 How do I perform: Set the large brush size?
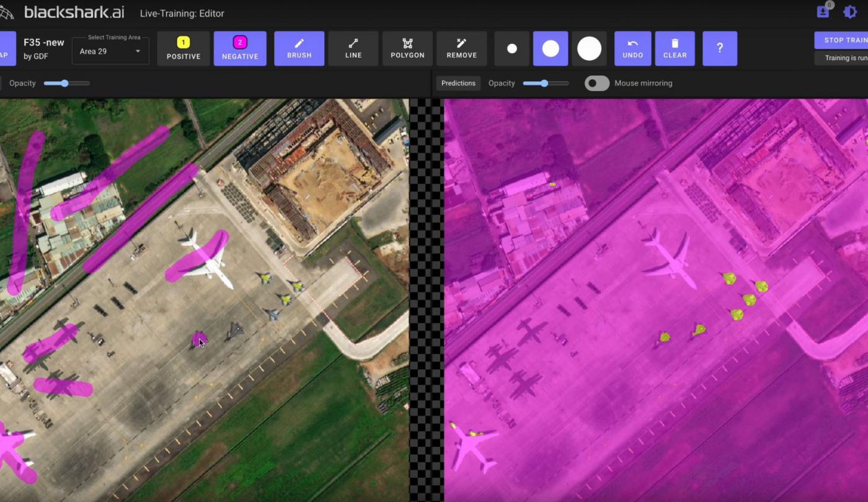tap(589, 48)
